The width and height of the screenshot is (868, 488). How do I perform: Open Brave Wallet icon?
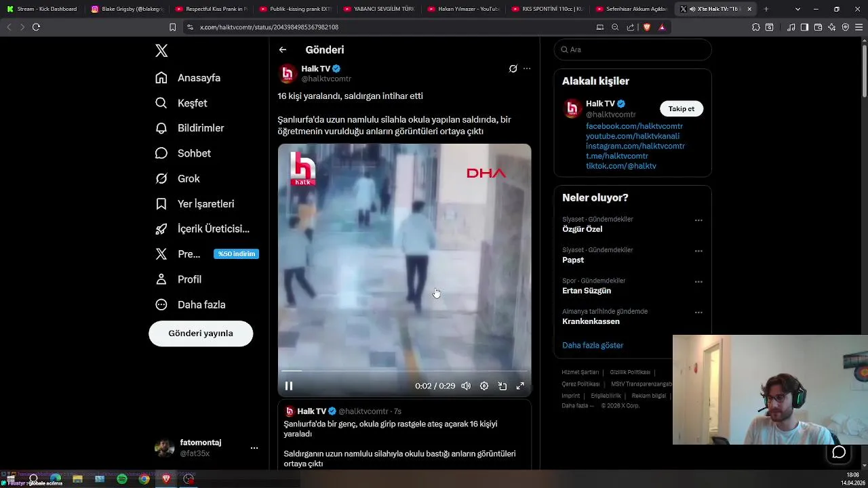[x=818, y=27]
